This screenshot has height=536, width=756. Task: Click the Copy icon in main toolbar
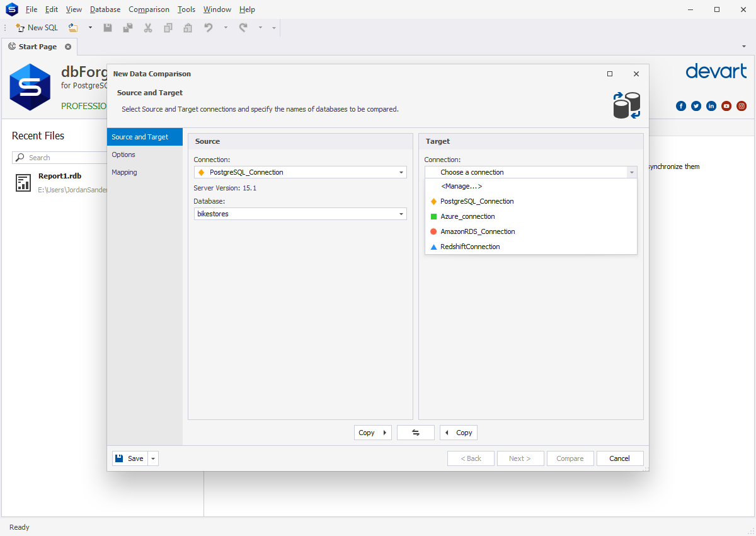[168, 28]
